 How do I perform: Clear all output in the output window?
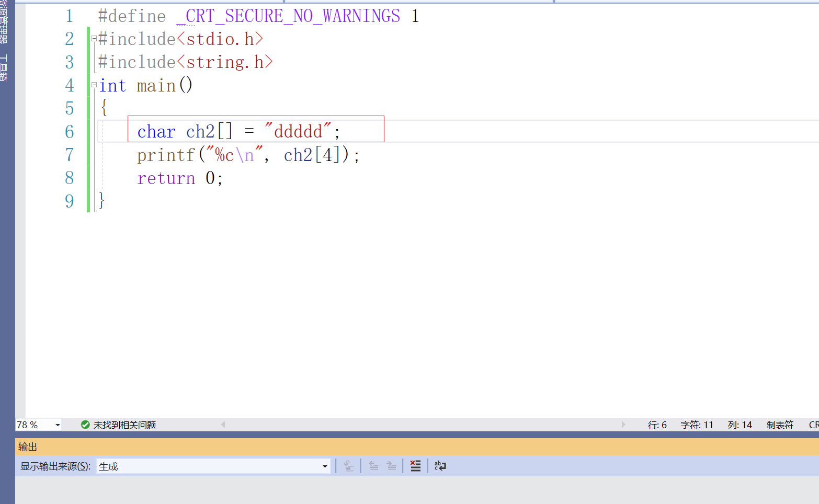[x=415, y=465]
